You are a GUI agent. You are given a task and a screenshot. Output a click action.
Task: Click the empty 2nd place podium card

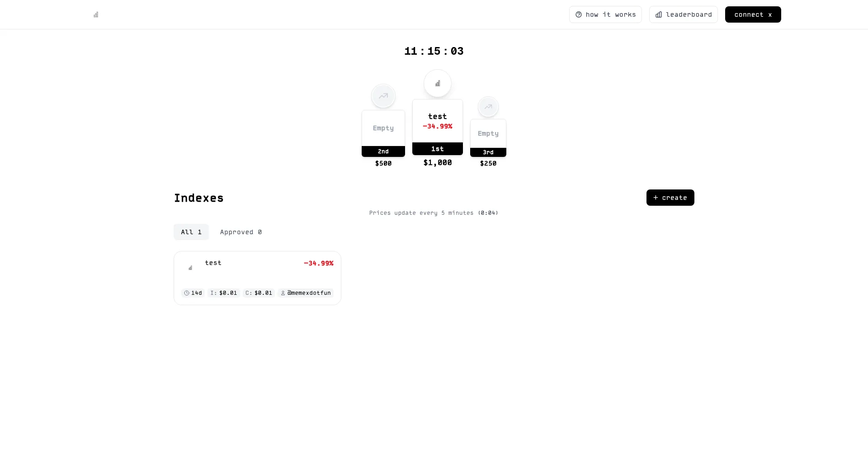click(x=383, y=128)
